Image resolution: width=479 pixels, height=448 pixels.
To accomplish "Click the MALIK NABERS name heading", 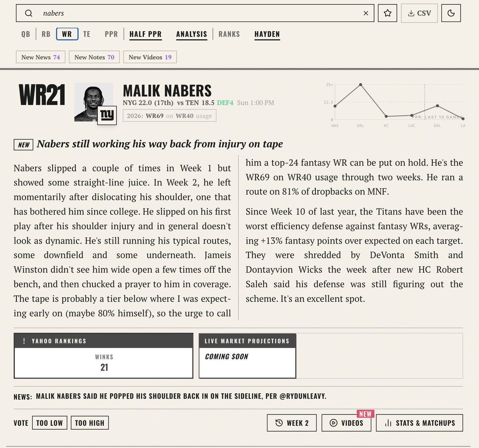I will point(167,91).
